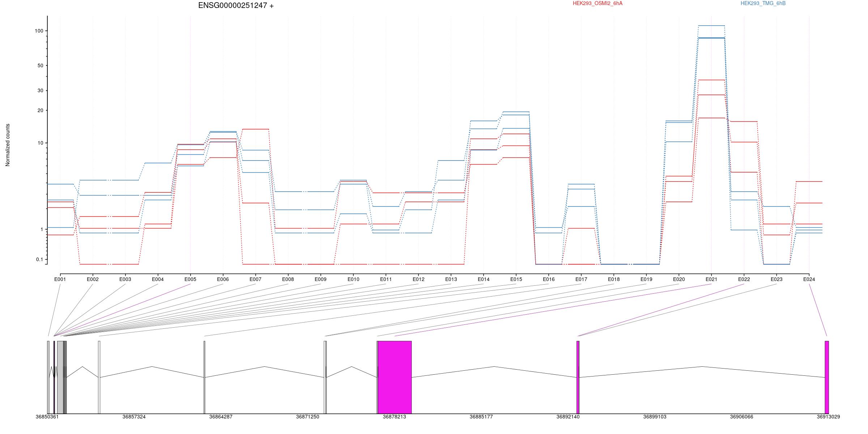
Task: Click the E008 exon label
Action: tap(288, 279)
